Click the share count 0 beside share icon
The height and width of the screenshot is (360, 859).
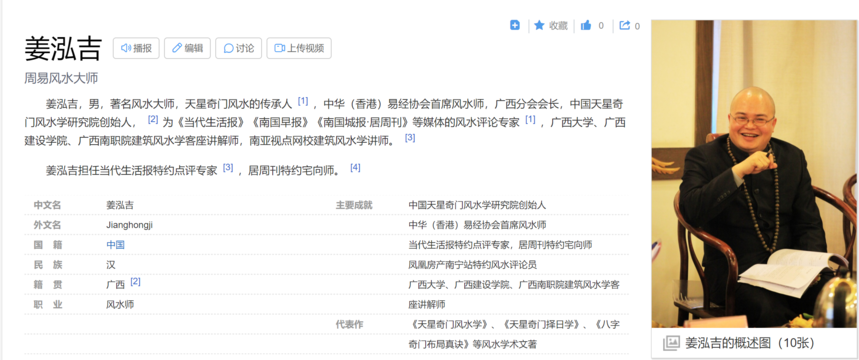coord(637,26)
